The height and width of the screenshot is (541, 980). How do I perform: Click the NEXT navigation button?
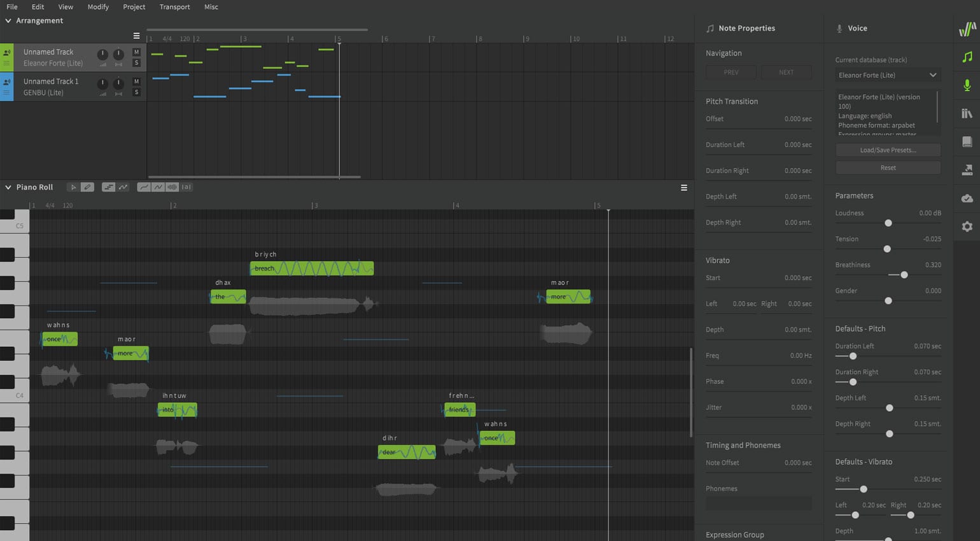787,73
